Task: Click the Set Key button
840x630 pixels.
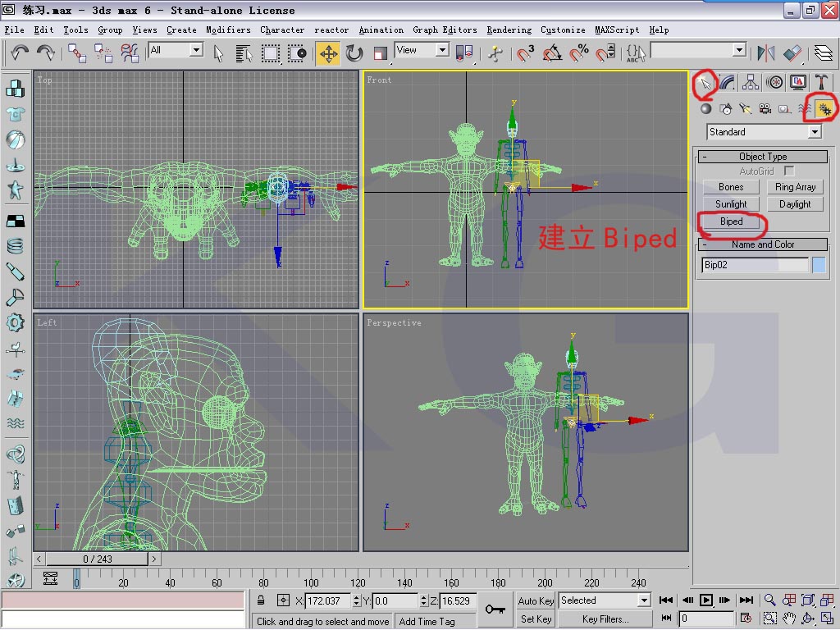Action: click(x=536, y=619)
